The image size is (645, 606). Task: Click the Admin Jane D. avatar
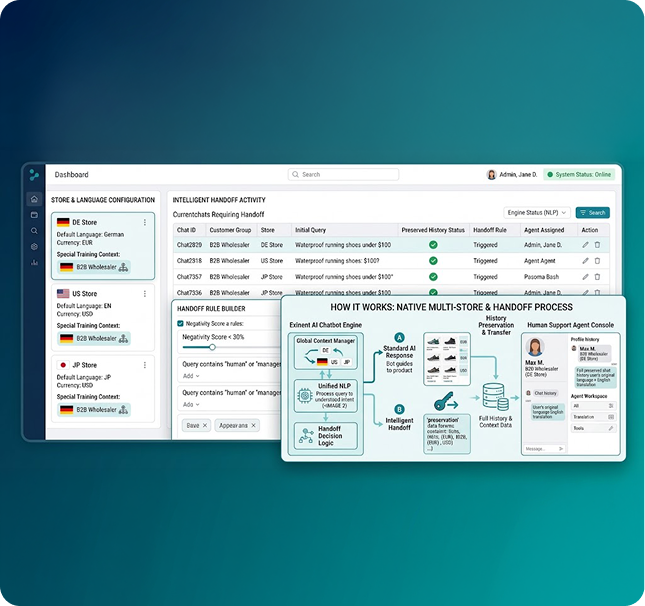coord(491,174)
